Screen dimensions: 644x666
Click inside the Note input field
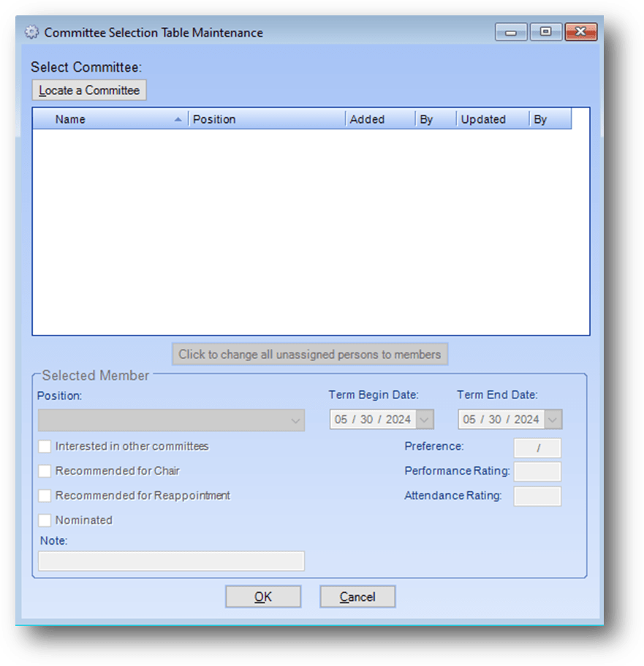(x=171, y=561)
